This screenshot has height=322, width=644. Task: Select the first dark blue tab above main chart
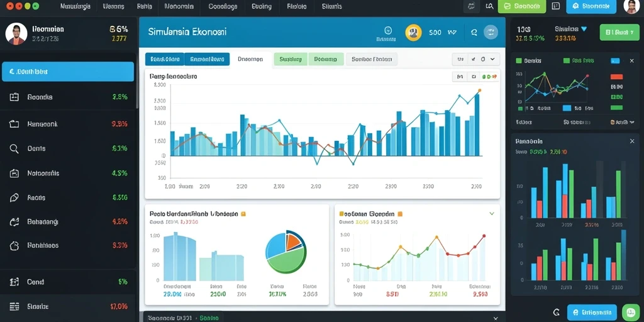point(164,59)
